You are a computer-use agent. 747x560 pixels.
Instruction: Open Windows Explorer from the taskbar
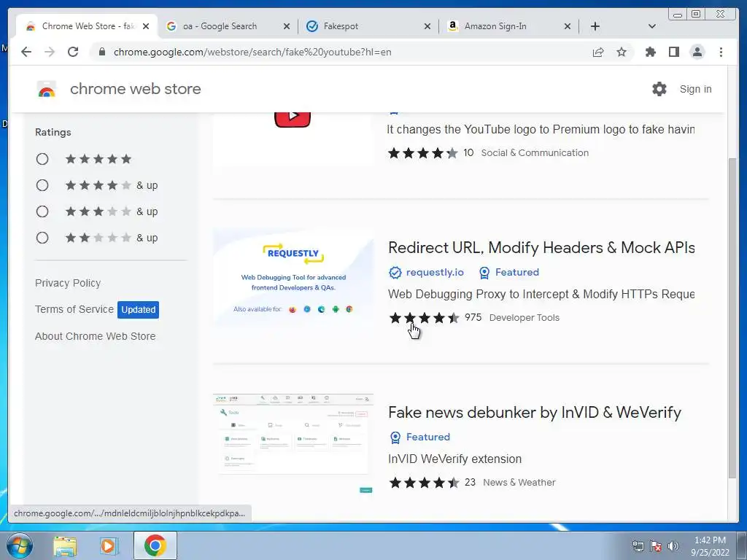click(65, 545)
